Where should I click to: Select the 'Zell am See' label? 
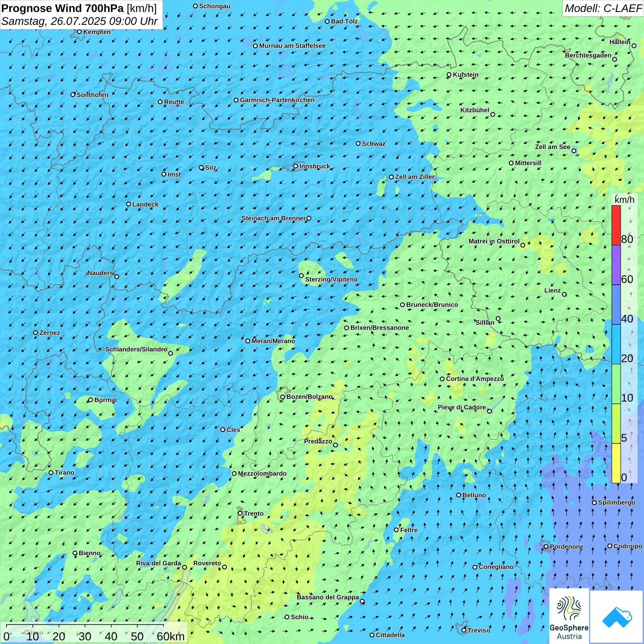point(552,147)
